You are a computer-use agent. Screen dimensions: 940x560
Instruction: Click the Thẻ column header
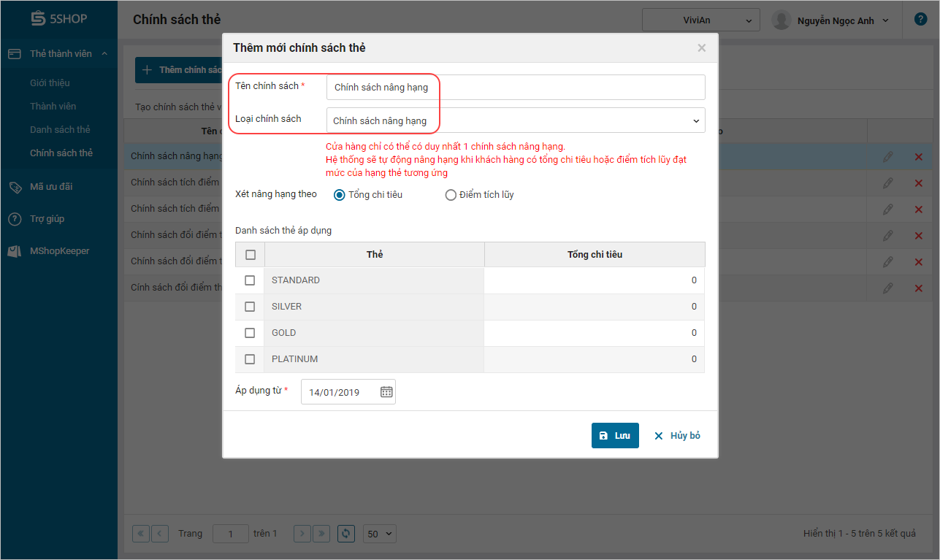pos(375,255)
